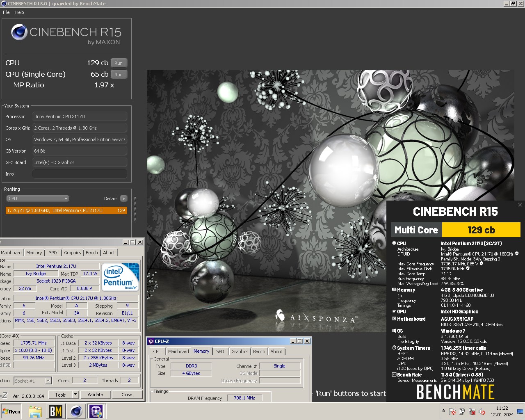525x420 pixels.
Task: Click the CPU section icon in BenchMate panel
Action: pyautogui.click(x=394, y=243)
